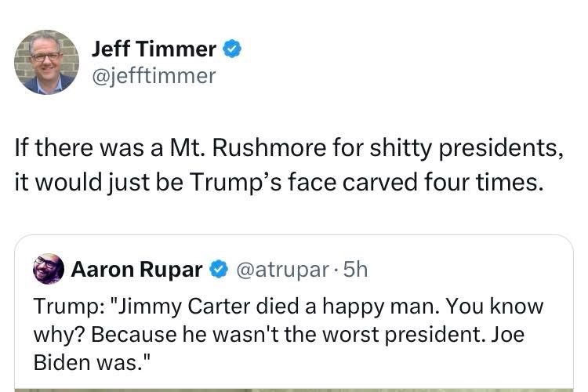The width and height of the screenshot is (588, 392).
Task: Open the quoted tweet's Jimmy Carter line
Action: [288, 306]
